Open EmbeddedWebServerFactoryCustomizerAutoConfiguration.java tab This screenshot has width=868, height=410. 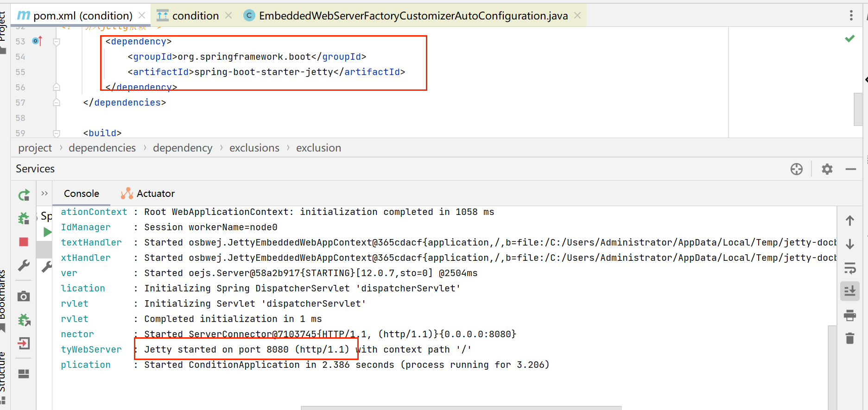(x=406, y=16)
